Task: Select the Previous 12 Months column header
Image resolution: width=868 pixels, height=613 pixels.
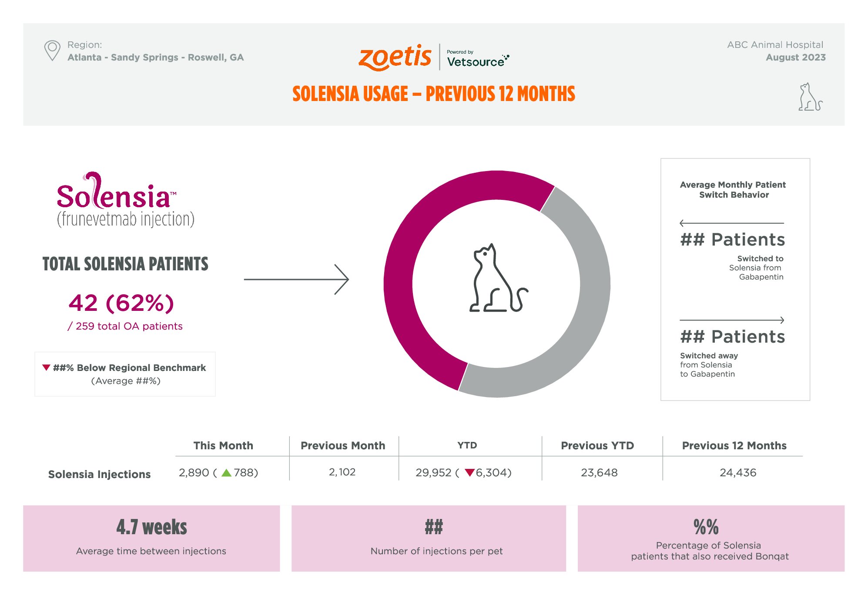Action: tap(734, 445)
